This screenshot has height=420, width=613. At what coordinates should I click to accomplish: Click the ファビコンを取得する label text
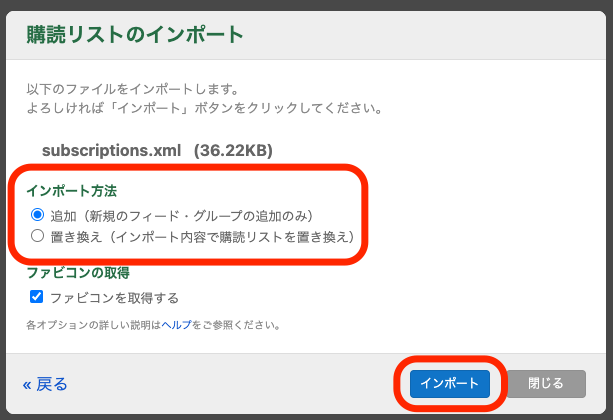pos(114,297)
